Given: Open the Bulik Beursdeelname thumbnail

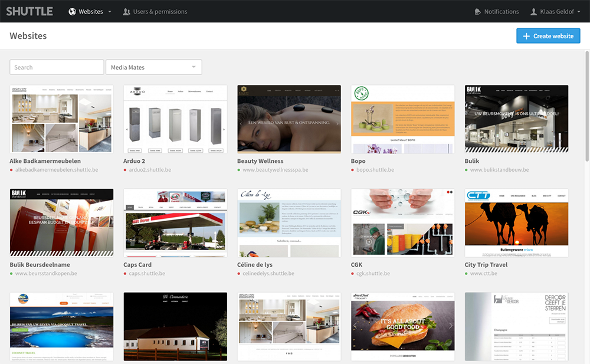Looking at the screenshot, I should pyautogui.click(x=62, y=223).
